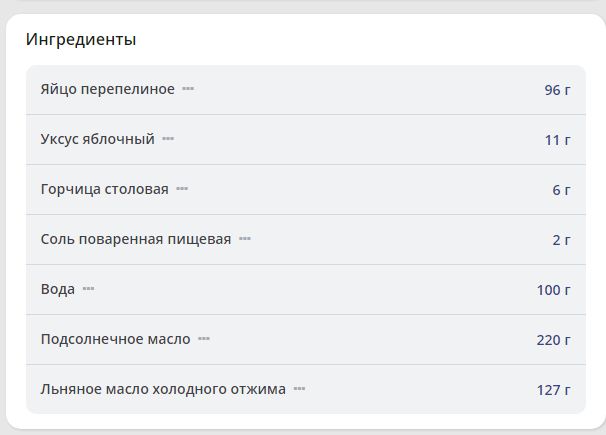The image size is (606, 435).
Task: Open the dots menu for Соль поваренная пищевая
Action: coord(245,239)
